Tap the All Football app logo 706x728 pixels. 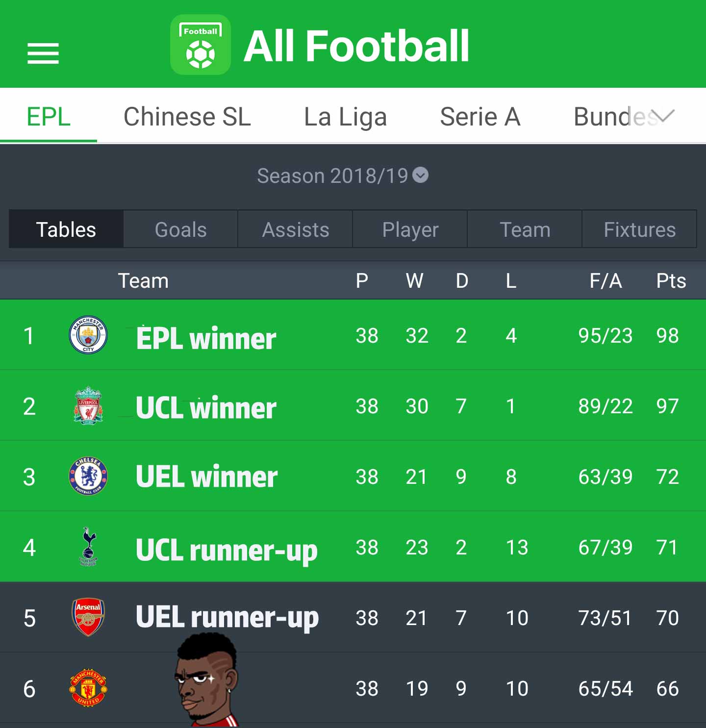[201, 45]
